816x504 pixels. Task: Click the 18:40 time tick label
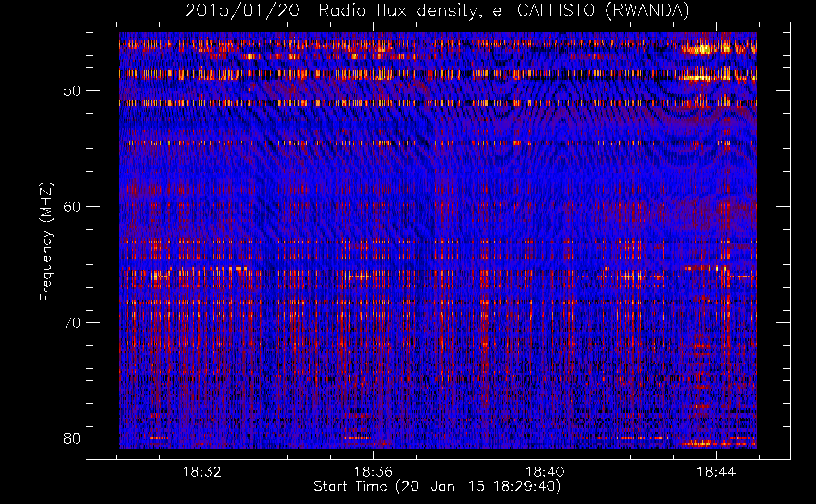[x=545, y=472]
